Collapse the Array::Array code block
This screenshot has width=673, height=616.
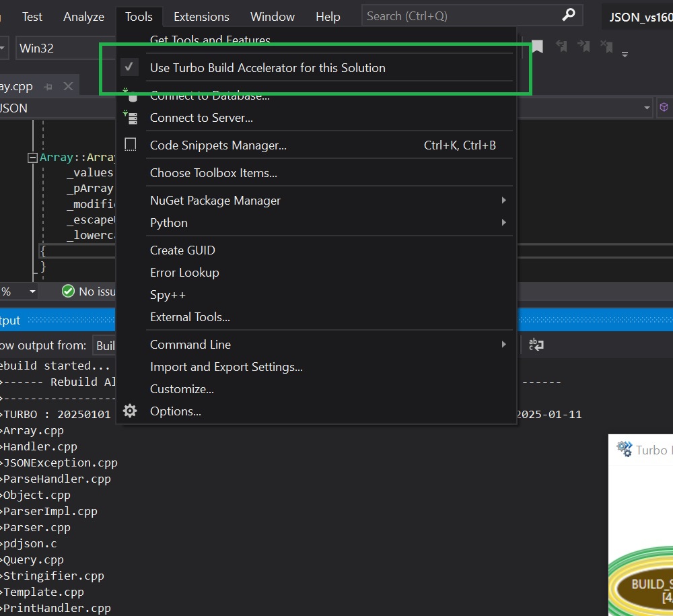[32, 158]
